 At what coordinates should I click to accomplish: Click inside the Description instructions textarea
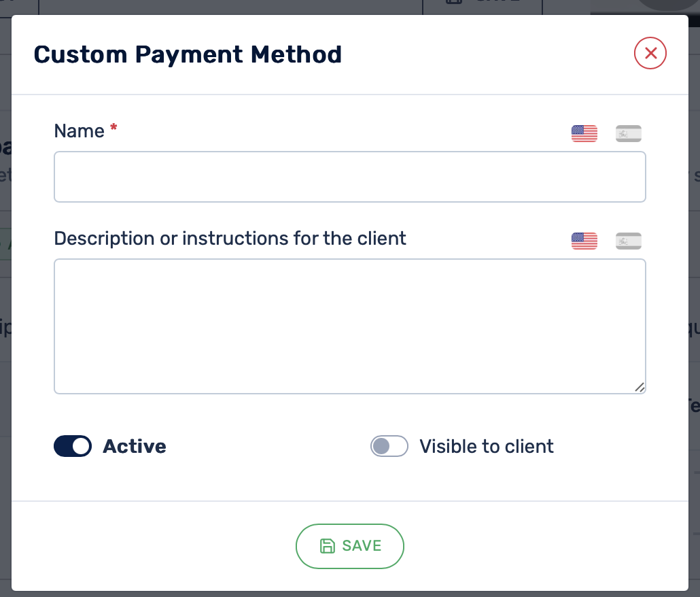(x=350, y=326)
